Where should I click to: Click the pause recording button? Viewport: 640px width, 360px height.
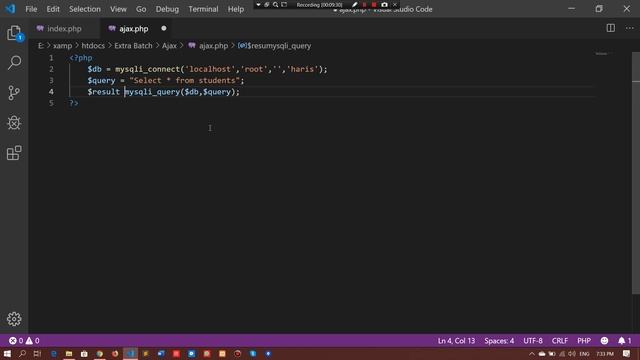[364, 5]
